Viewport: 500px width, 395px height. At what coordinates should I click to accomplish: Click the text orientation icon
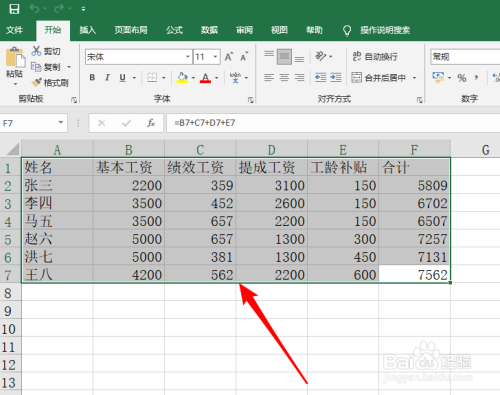pos(321,56)
